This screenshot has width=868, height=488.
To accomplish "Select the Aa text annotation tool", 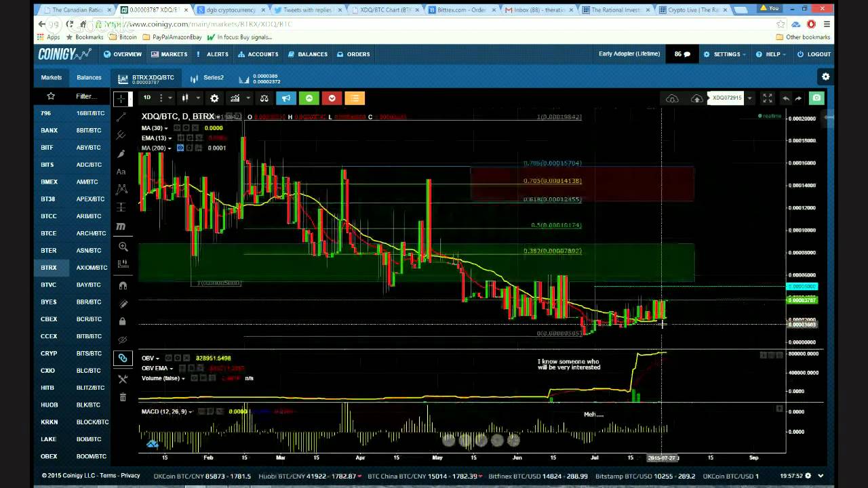I will pyautogui.click(x=121, y=172).
